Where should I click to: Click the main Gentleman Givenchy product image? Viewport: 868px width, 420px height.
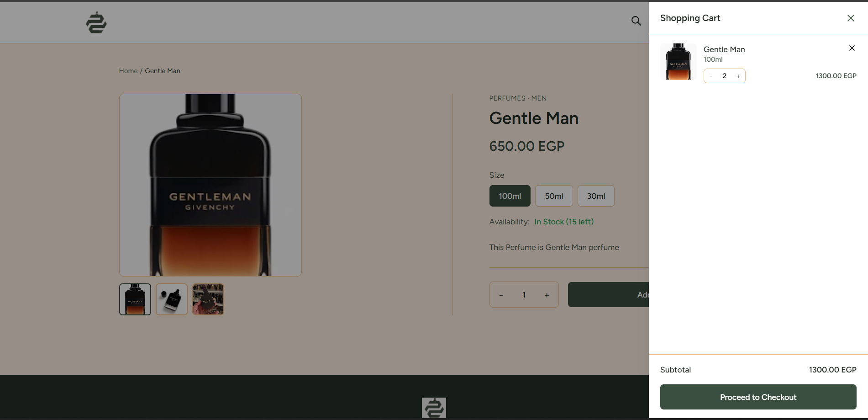coord(210,185)
